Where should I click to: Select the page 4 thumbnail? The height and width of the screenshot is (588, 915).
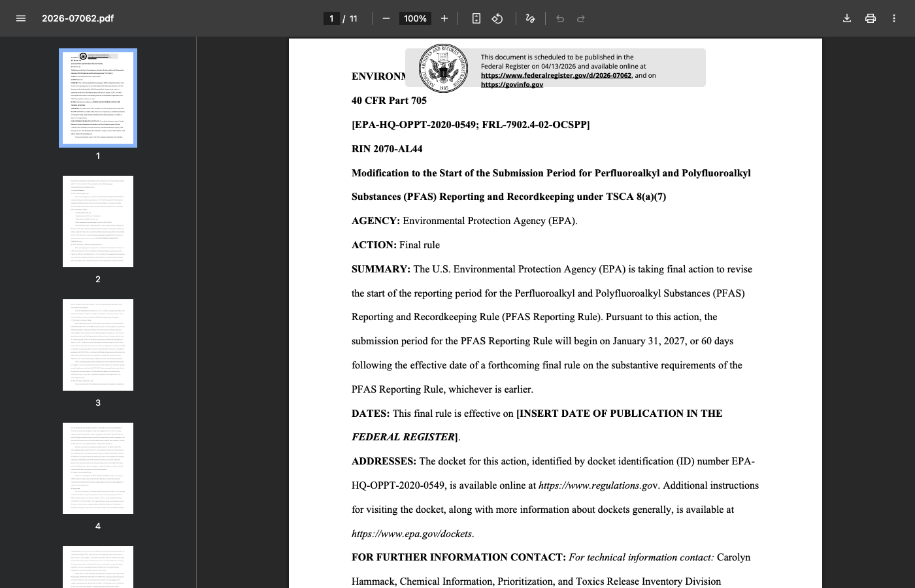(97, 468)
